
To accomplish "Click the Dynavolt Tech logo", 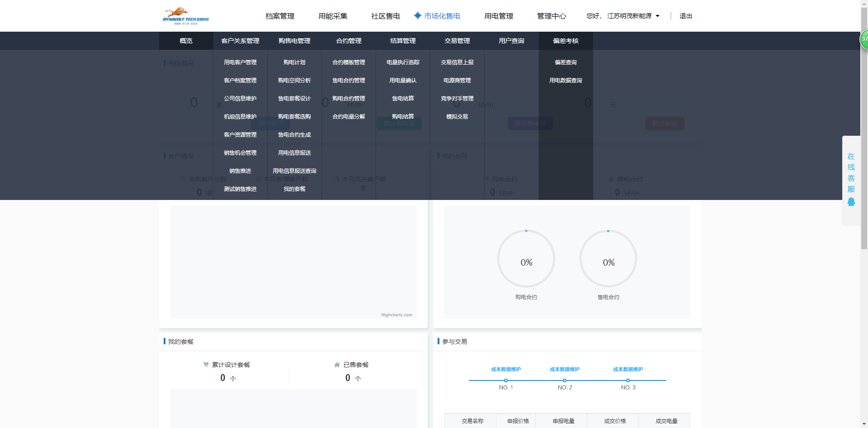I will (186, 16).
